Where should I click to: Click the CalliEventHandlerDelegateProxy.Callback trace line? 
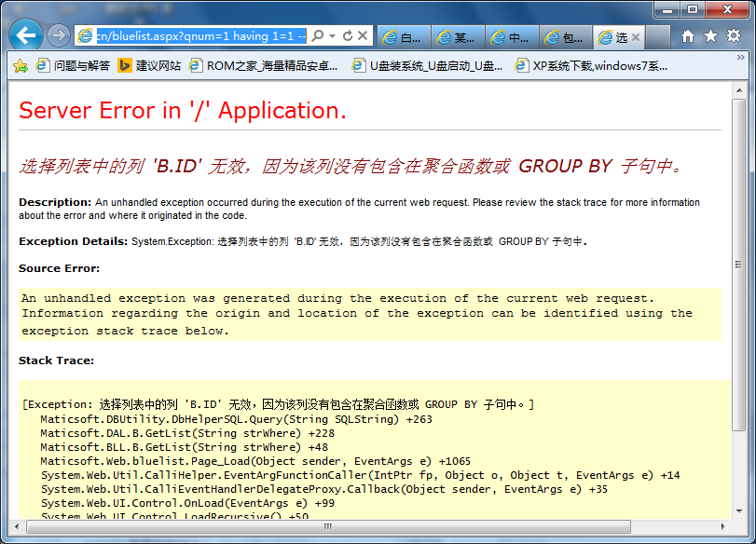pos(324,489)
